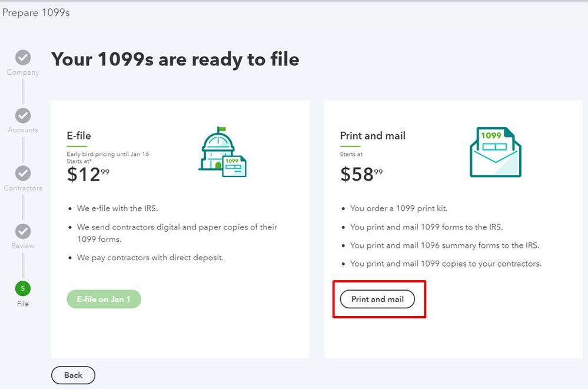Select the green step 5 File circle
This screenshot has height=389, width=588.
click(x=23, y=288)
